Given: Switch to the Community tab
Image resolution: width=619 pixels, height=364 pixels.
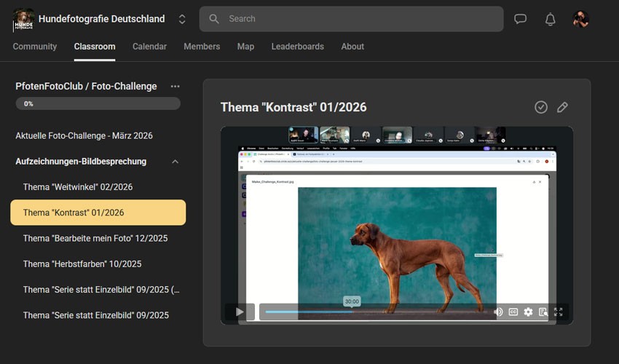Looking at the screenshot, I should [x=35, y=47].
